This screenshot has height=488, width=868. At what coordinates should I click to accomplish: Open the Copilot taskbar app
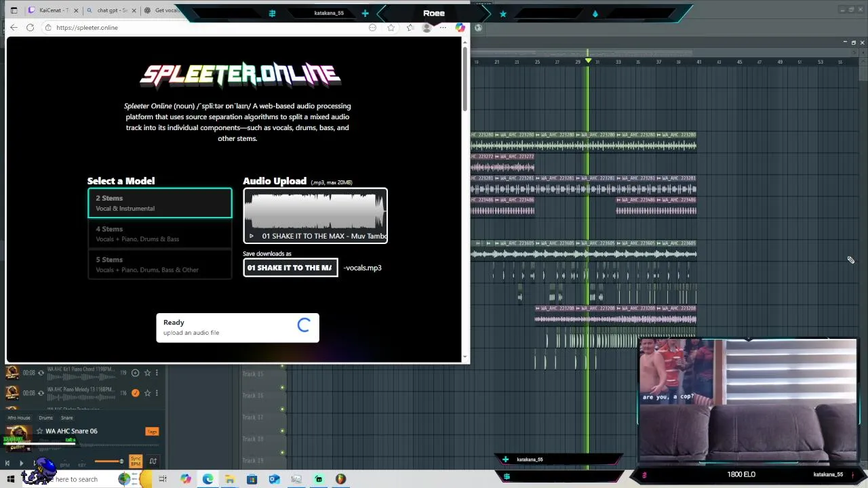coord(186,479)
